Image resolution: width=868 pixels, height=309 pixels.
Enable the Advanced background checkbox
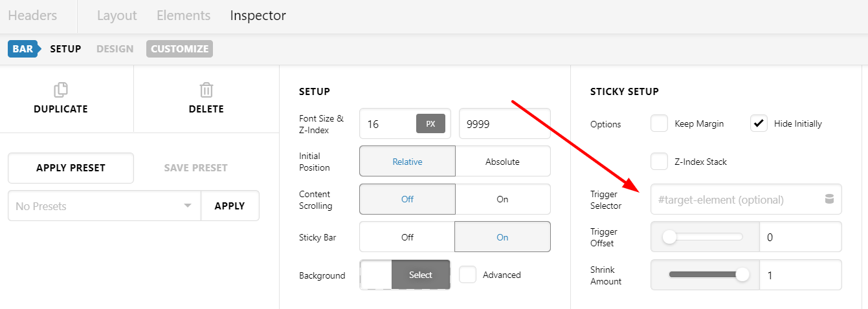tap(468, 275)
